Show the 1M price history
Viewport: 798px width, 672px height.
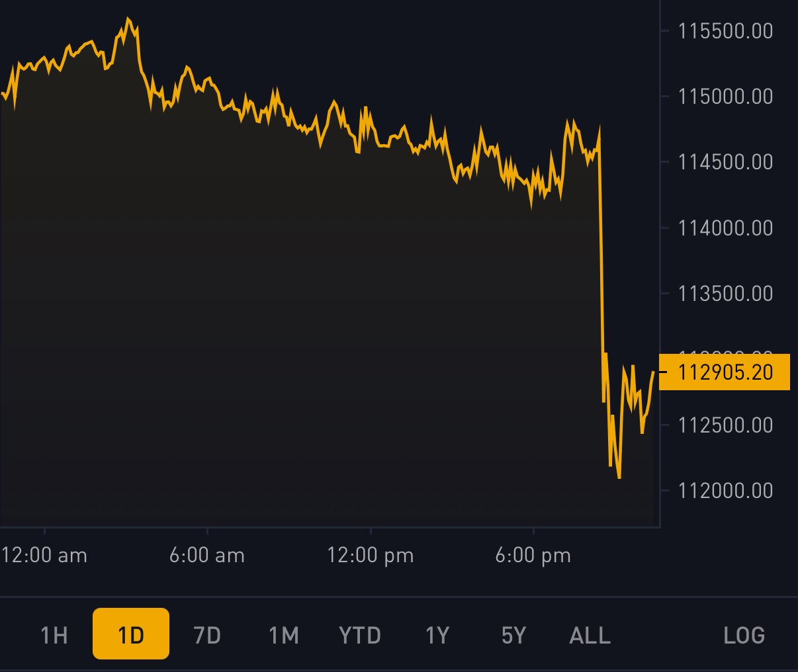coord(283,635)
